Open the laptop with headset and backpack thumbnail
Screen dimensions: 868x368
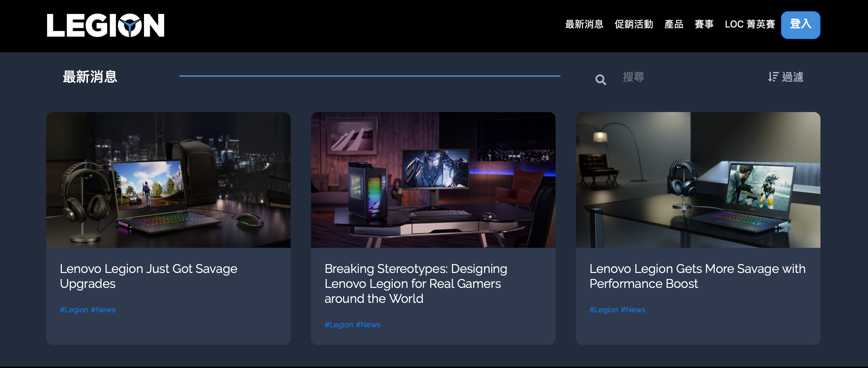pos(168,180)
